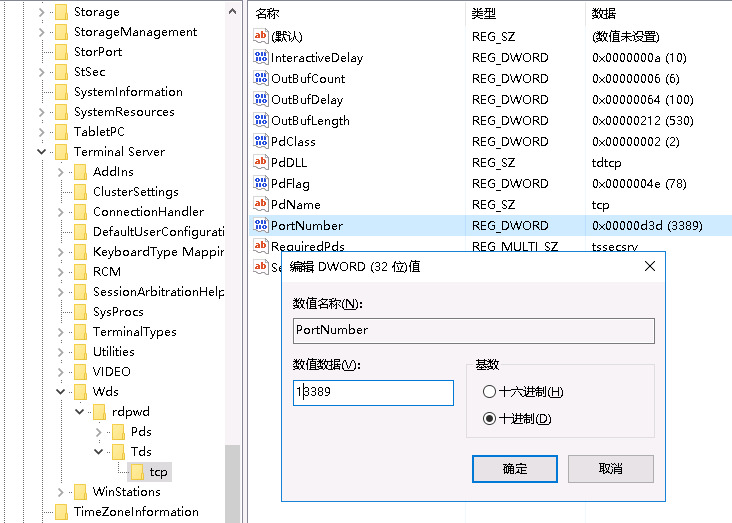Click the PortNumber DWORD value icon

(x=260, y=225)
